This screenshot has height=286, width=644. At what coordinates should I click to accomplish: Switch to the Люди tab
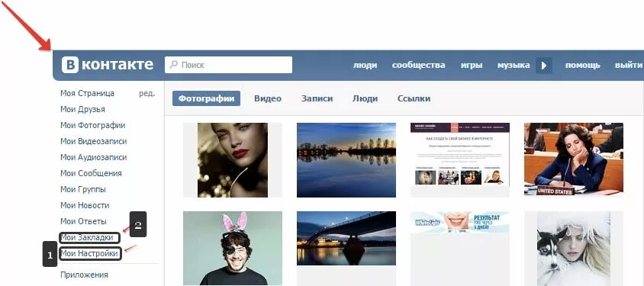tap(365, 98)
